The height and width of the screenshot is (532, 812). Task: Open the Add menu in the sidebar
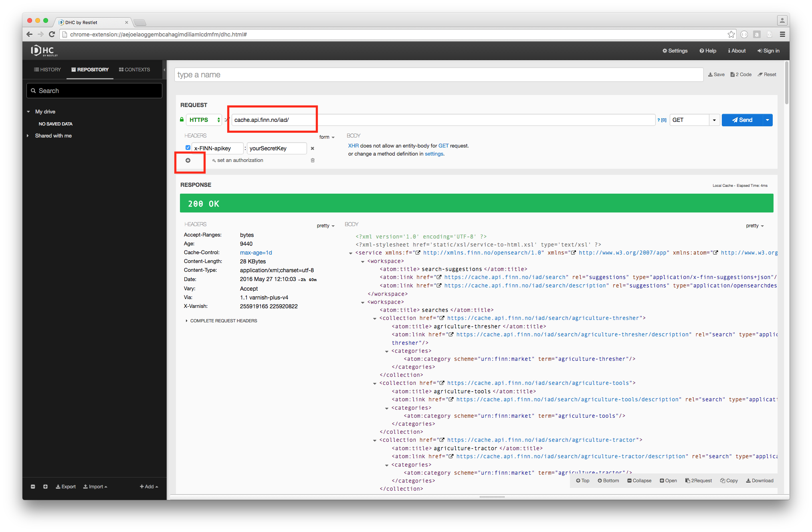tap(149, 487)
